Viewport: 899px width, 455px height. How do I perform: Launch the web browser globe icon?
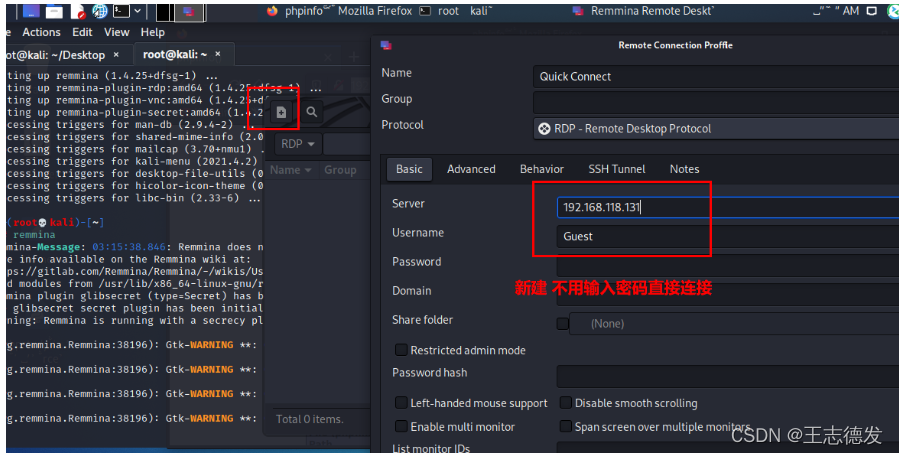tap(100, 11)
